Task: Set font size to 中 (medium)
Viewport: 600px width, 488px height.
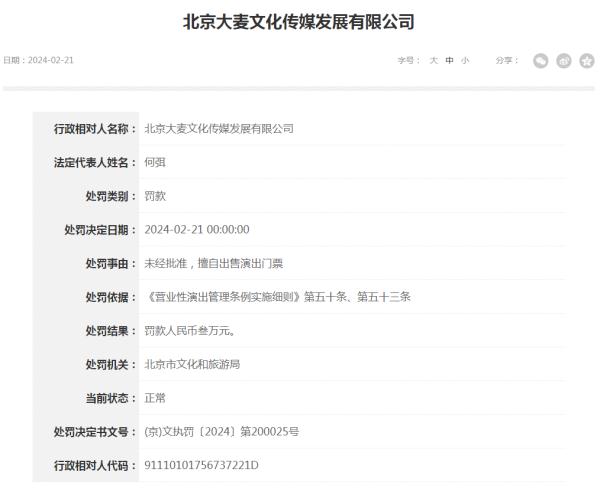Action: tap(450, 60)
